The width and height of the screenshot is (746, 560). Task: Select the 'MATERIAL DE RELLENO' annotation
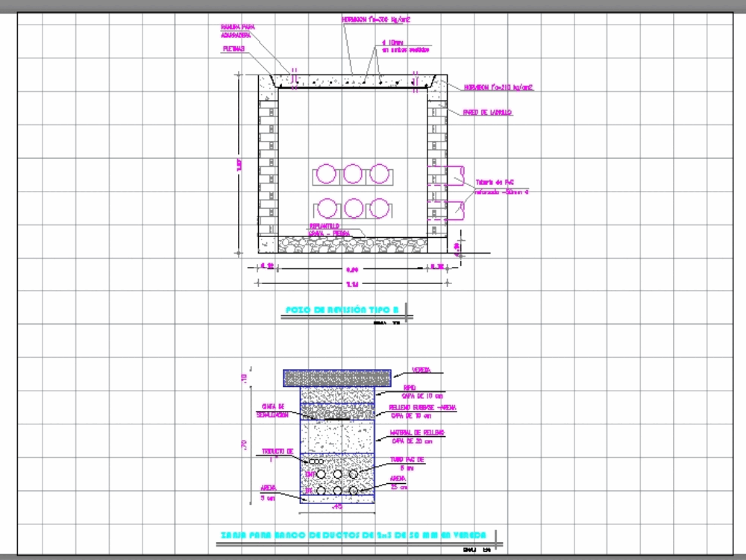417,432
